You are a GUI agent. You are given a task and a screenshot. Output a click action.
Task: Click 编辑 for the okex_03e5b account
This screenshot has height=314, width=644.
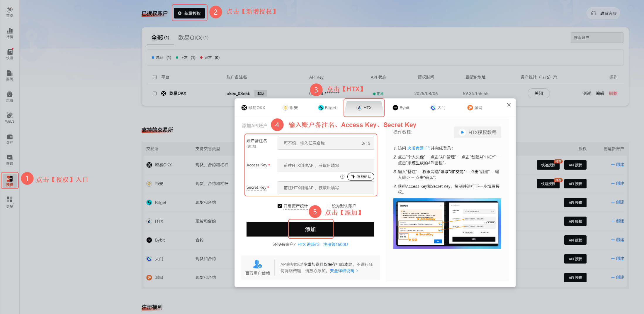coord(600,93)
